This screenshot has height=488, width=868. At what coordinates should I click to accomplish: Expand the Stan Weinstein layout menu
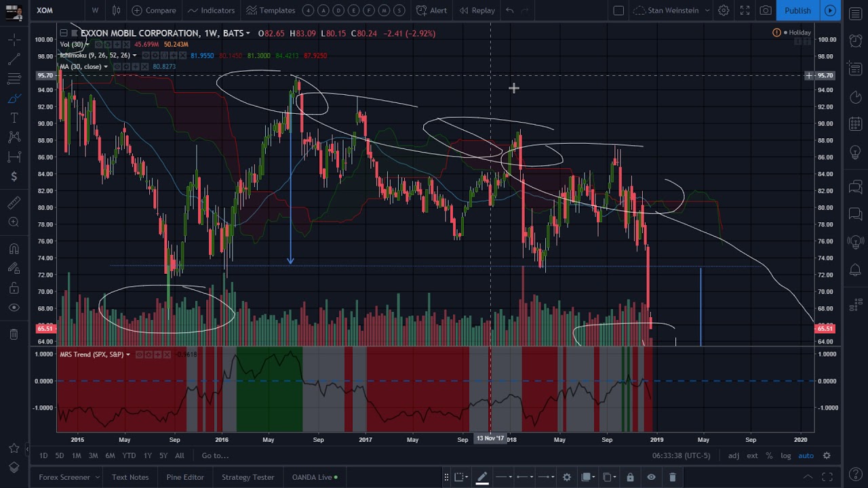coord(671,10)
